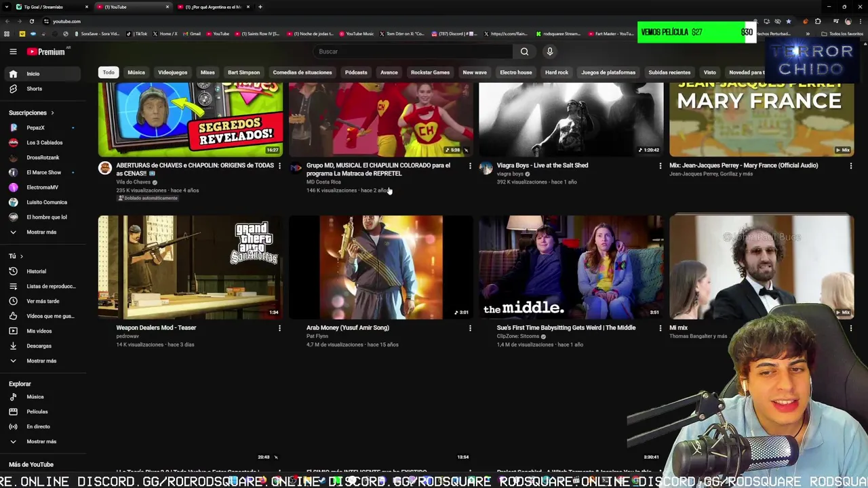The height and width of the screenshot is (488, 868).
Task: Open Luisito Comunica channel
Action: (x=42, y=202)
